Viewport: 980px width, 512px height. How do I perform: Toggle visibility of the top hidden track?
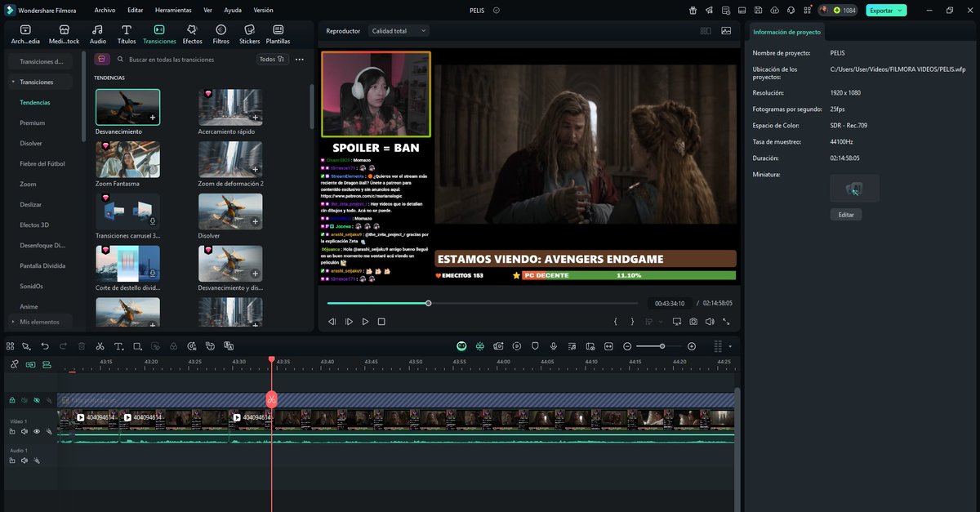[37, 400]
